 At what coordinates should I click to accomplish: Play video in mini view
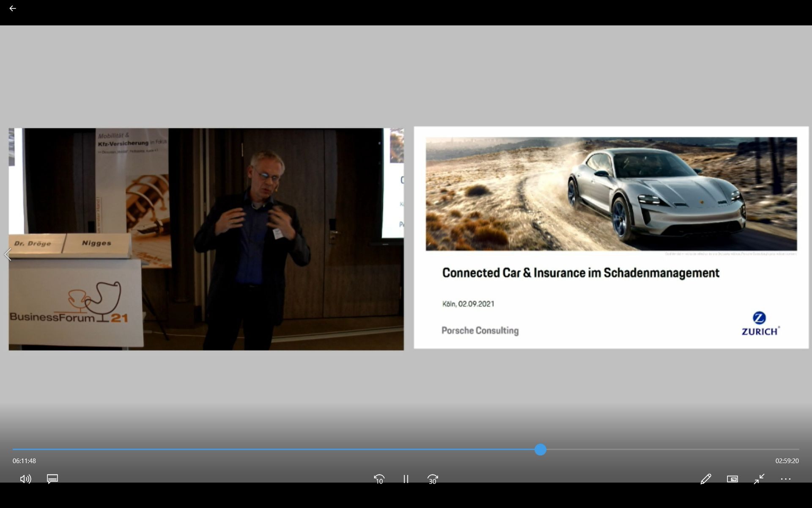click(x=732, y=479)
